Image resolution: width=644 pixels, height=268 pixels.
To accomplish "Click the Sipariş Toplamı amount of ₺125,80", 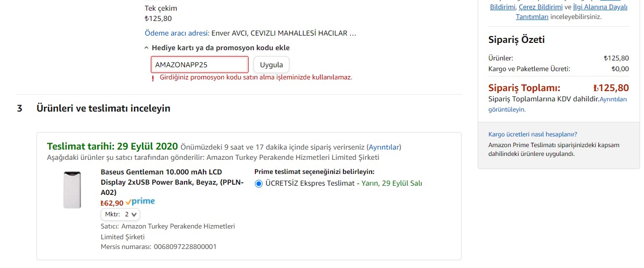I will (x=611, y=88).
